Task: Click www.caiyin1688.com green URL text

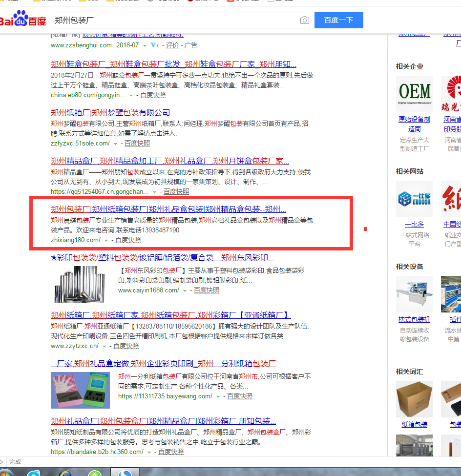Action: pos(148,290)
